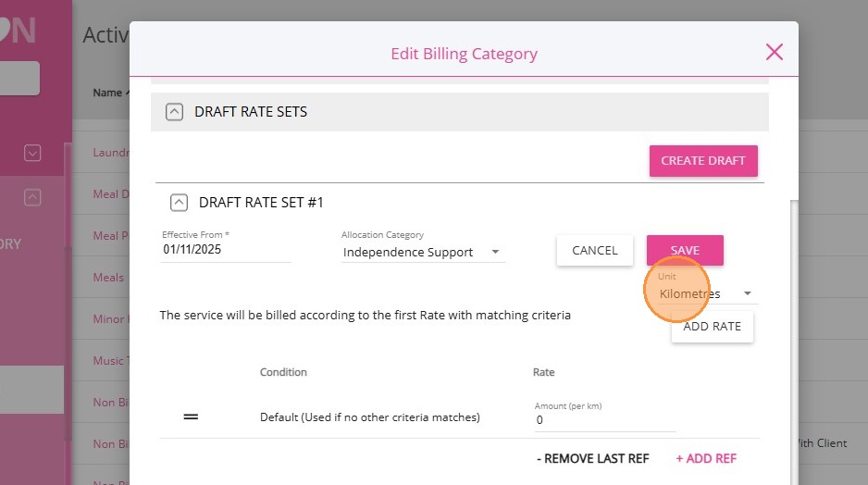
Task: Click the + ADD REF link
Action: click(x=706, y=458)
